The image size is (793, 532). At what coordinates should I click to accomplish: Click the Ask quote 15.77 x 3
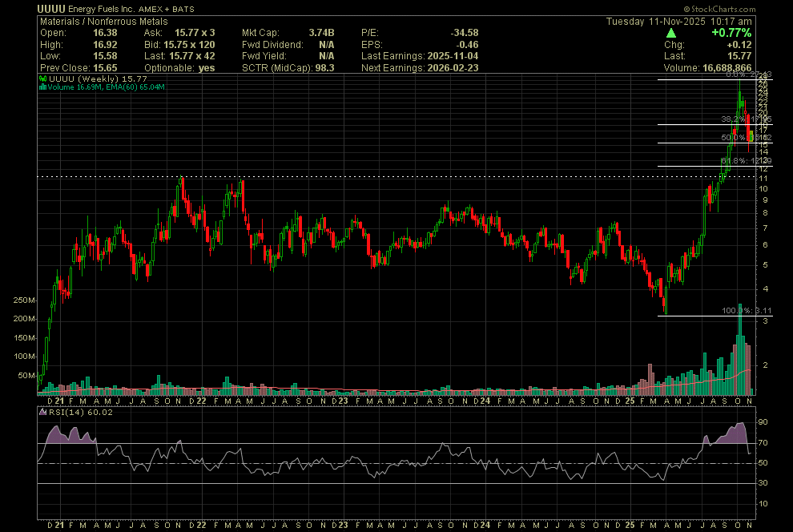(x=195, y=33)
